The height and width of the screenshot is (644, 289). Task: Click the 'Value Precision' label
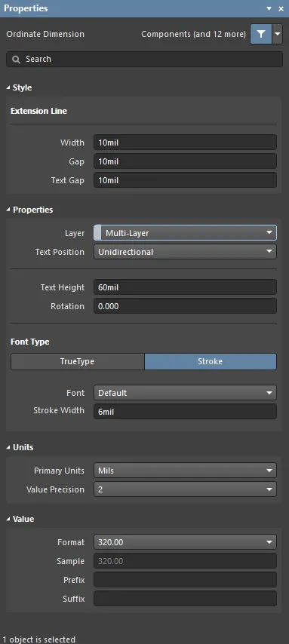(55, 489)
